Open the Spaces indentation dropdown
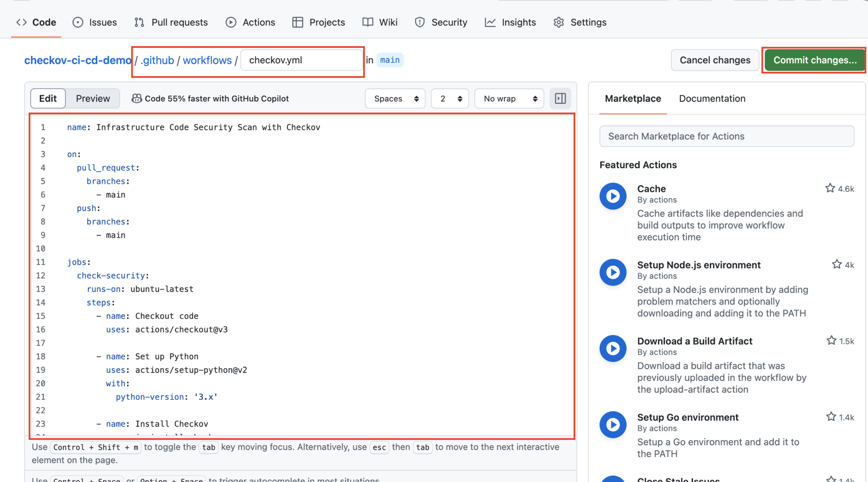Screen dimensions: 868x482 pos(395,98)
